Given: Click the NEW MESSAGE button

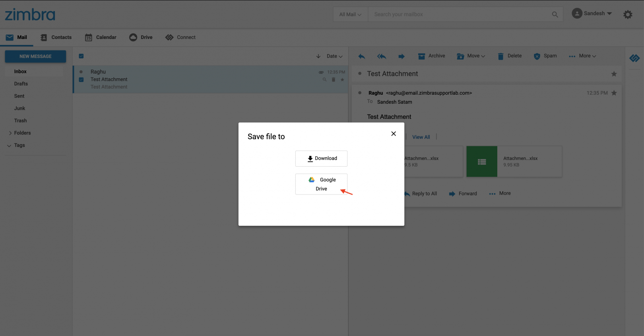Looking at the screenshot, I should (x=35, y=56).
